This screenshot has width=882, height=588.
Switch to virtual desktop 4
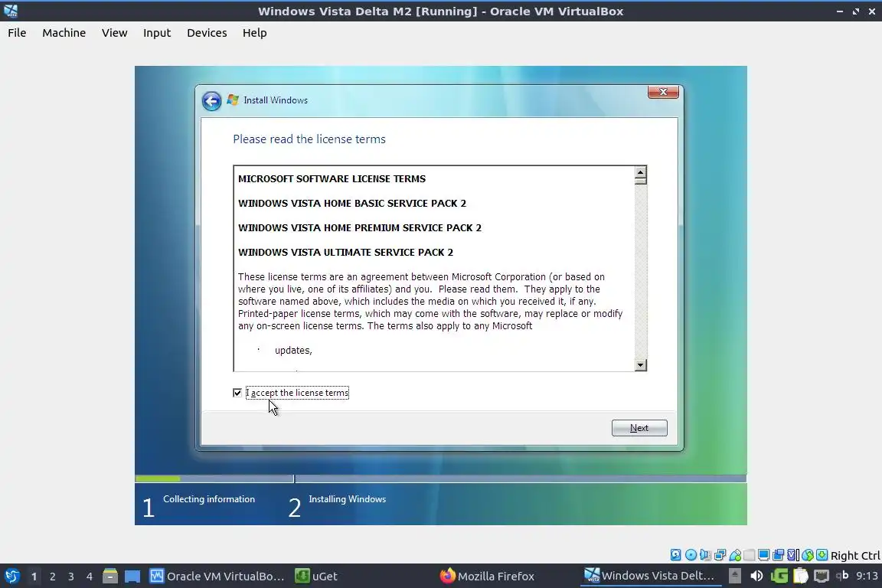(90, 577)
